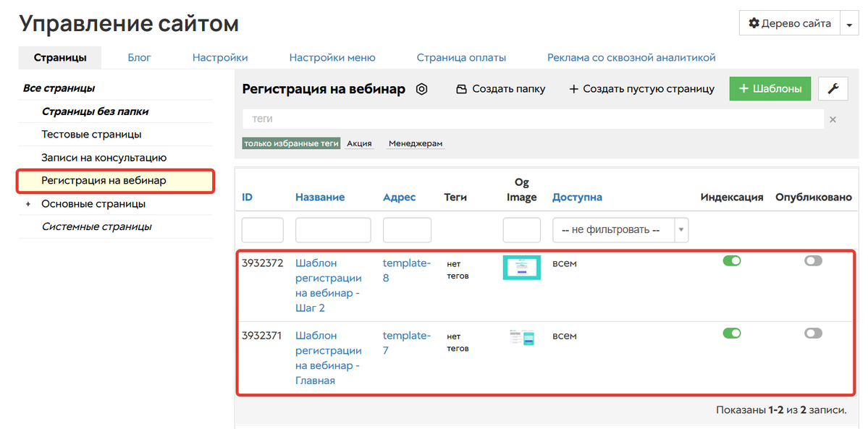The image size is (868, 429).
Task: Open Og Image thumbnail for page 3932372
Action: pos(521,267)
